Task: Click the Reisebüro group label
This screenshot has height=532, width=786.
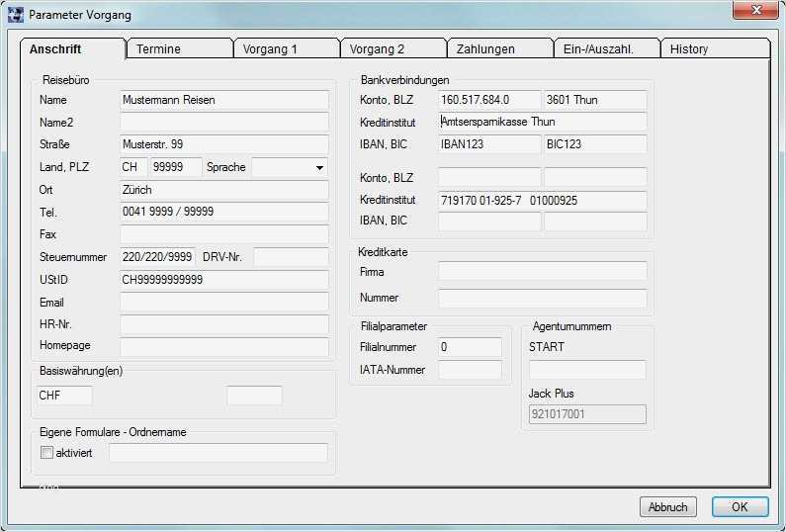Action: pyautogui.click(x=65, y=80)
